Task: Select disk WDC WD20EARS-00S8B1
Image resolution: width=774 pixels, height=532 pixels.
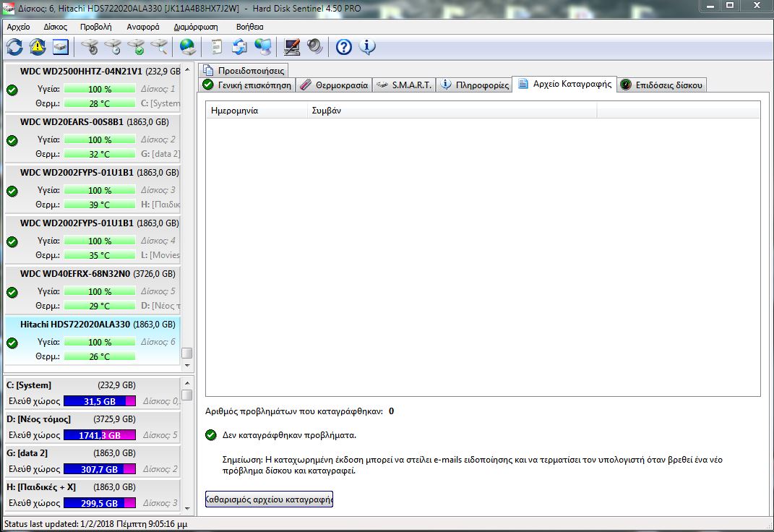Action: [x=93, y=138]
